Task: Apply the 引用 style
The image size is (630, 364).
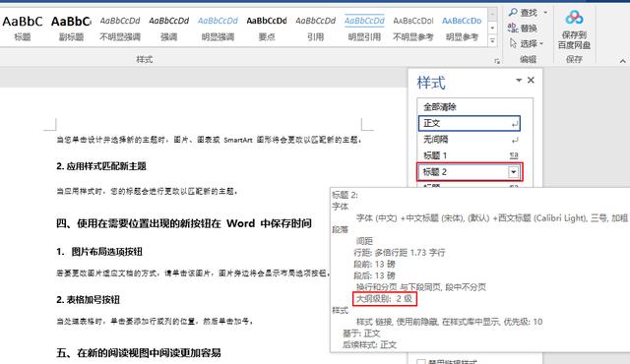Action: point(315,29)
